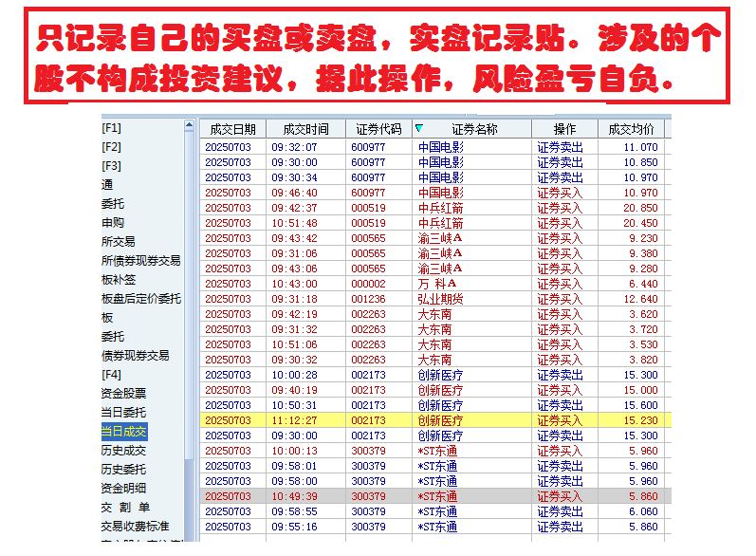Click code 001236 in 证券代码 column

368,299
